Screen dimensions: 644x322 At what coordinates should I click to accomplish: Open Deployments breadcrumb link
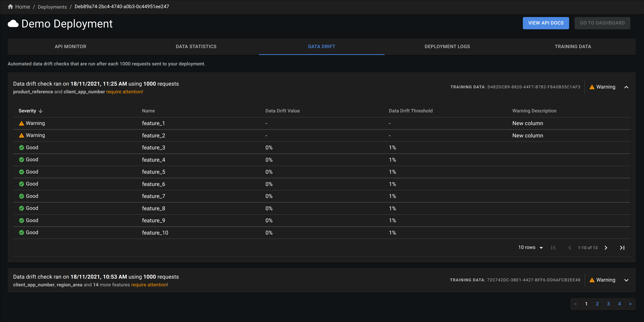pyautogui.click(x=52, y=7)
